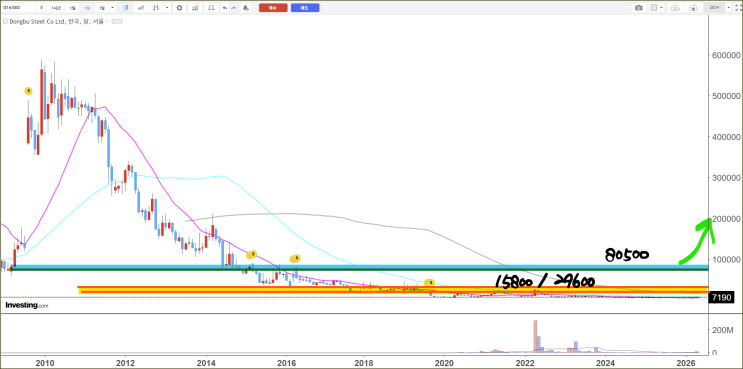Save chart layout to cloud

pyautogui.click(x=693, y=8)
